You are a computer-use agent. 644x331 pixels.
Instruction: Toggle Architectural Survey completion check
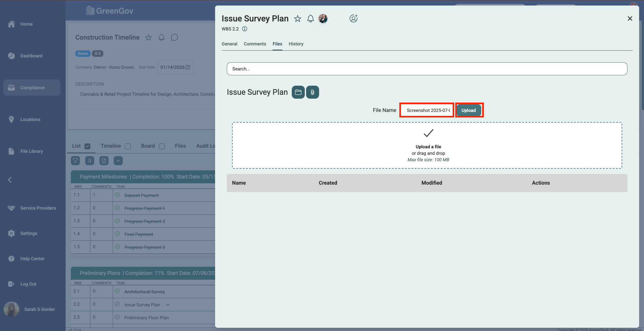click(x=117, y=291)
